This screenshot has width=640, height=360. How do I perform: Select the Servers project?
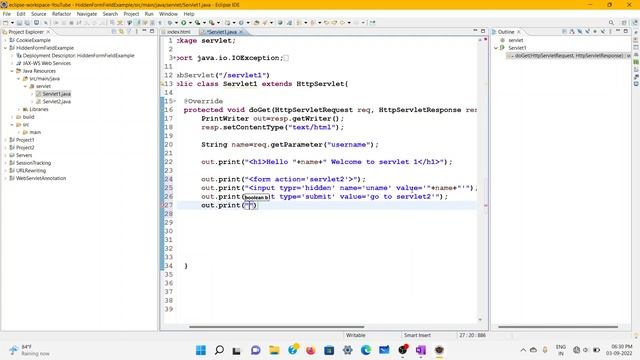24,155
